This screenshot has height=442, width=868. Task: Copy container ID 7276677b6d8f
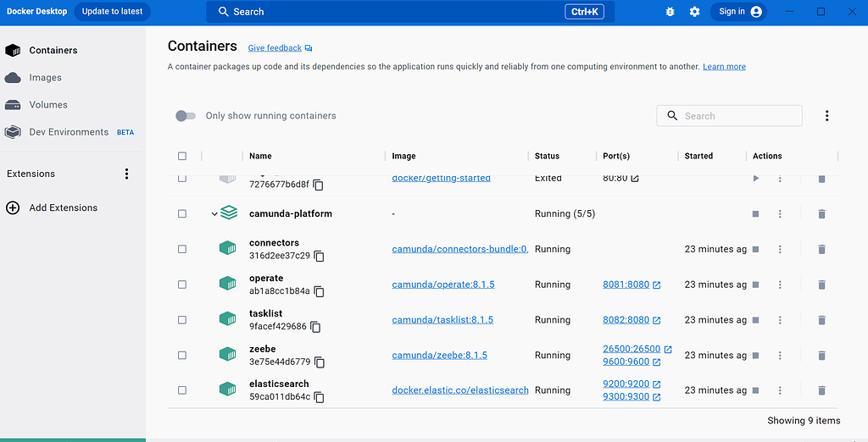[x=319, y=185]
